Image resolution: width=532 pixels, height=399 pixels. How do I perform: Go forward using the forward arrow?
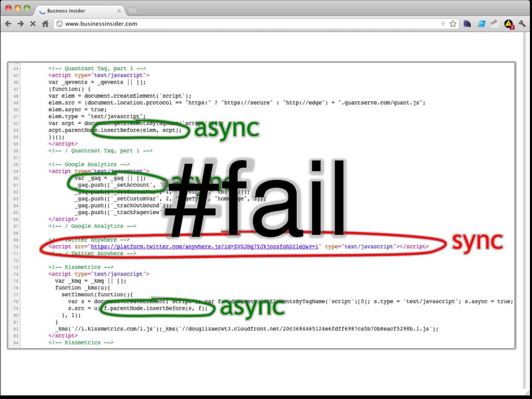coord(20,24)
